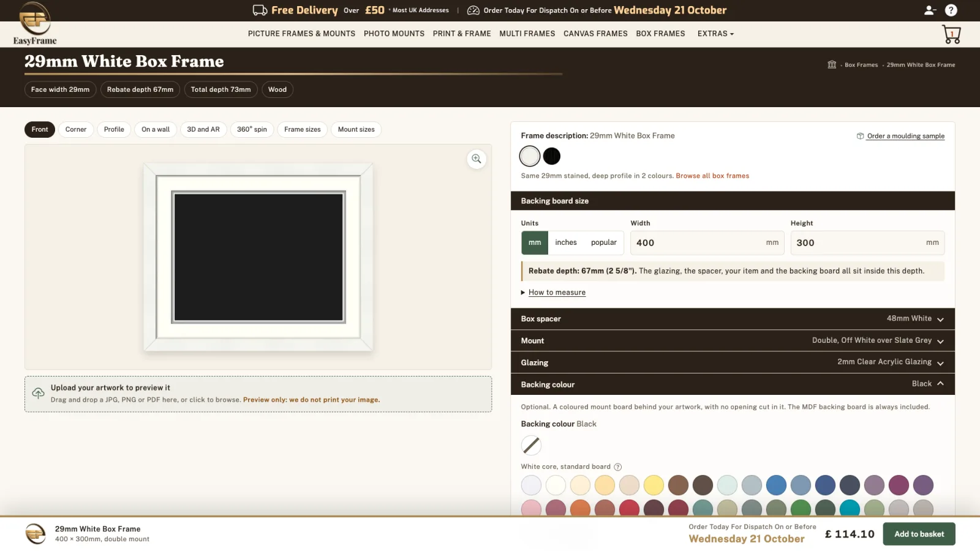Select the On a wall view tab

(156, 129)
